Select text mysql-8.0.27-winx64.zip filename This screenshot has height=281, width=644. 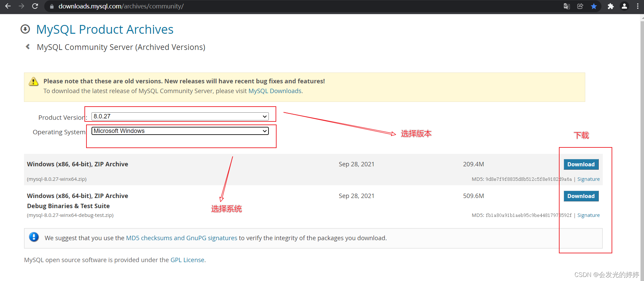(57, 179)
